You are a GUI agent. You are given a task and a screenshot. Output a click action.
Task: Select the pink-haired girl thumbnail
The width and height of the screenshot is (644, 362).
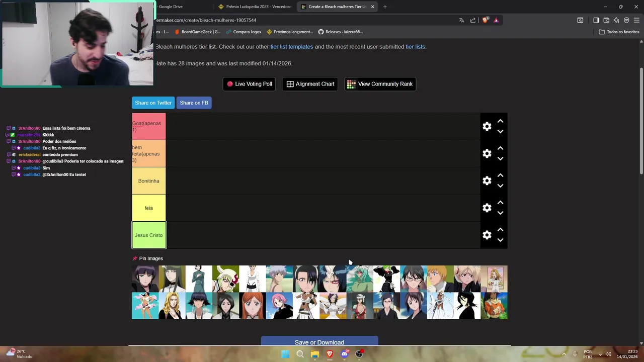(279, 306)
